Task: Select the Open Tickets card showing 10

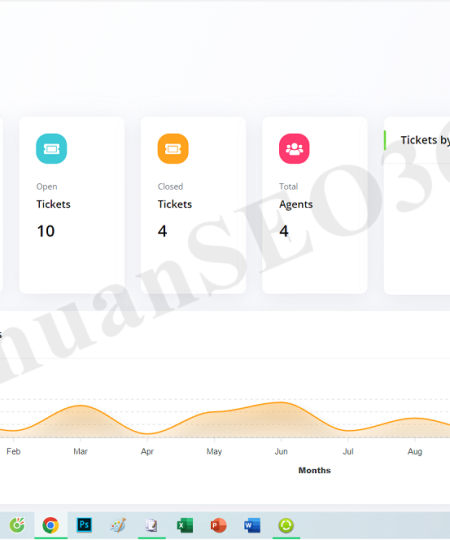Action: (72, 205)
